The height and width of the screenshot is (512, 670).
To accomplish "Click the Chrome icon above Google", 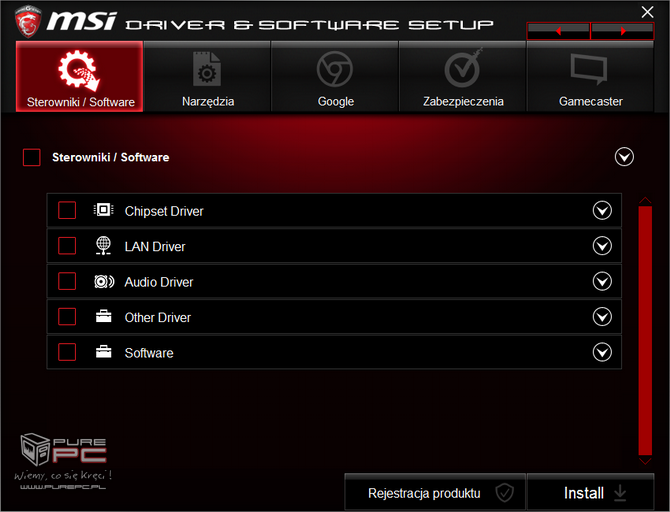I will pyautogui.click(x=335, y=69).
